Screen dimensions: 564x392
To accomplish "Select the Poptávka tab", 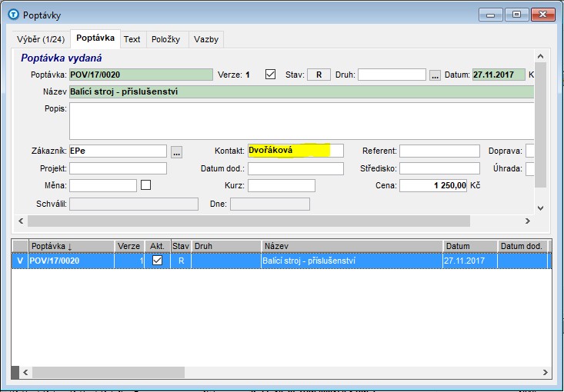I will 95,38.
